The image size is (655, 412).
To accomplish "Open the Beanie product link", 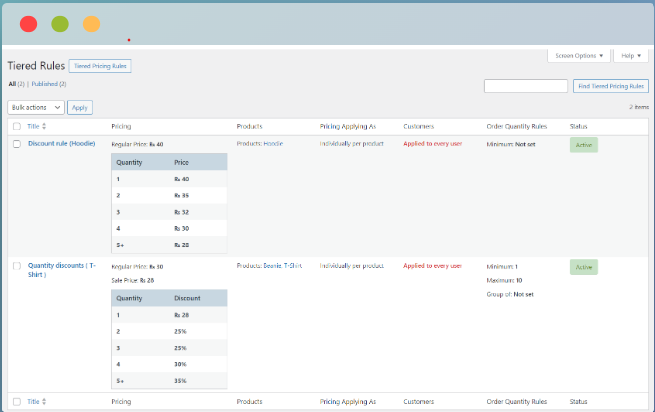I will (272, 265).
